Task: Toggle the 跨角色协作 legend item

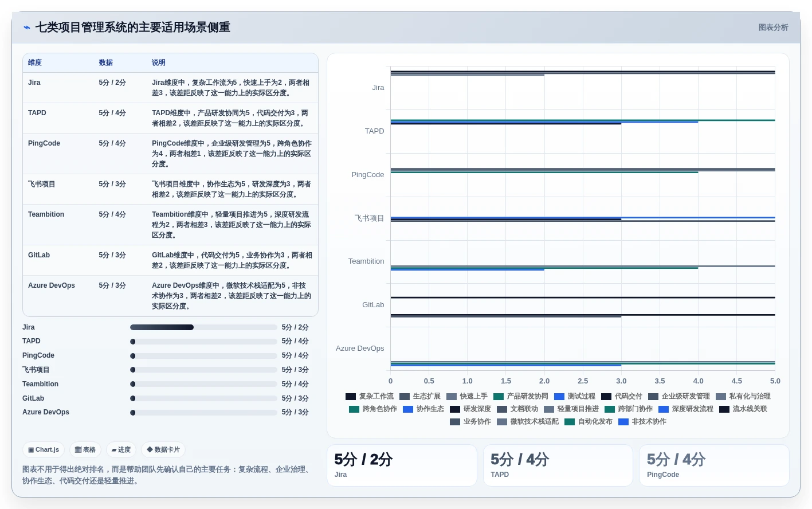Action: tap(372, 409)
